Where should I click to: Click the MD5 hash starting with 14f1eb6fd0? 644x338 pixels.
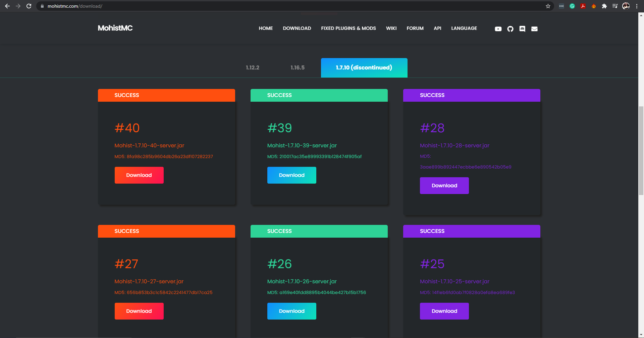[x=473, y=292]
